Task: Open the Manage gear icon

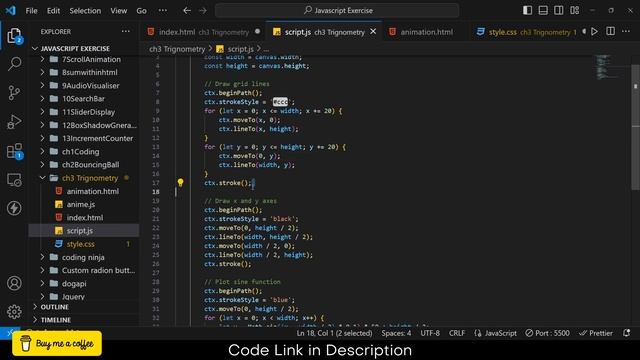Action: point(14,311)
